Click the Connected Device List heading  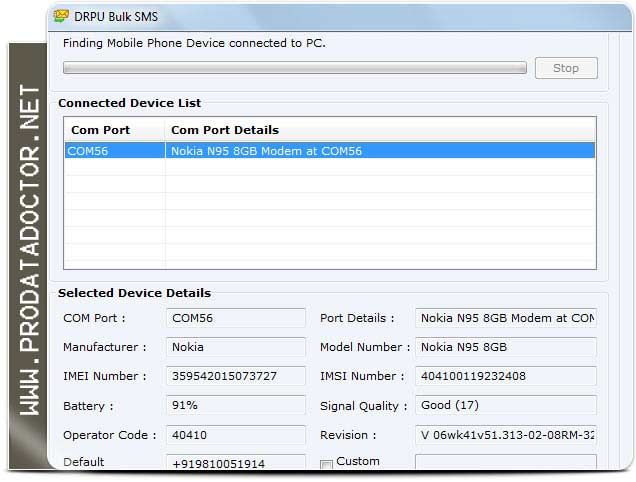coord(129,103)
